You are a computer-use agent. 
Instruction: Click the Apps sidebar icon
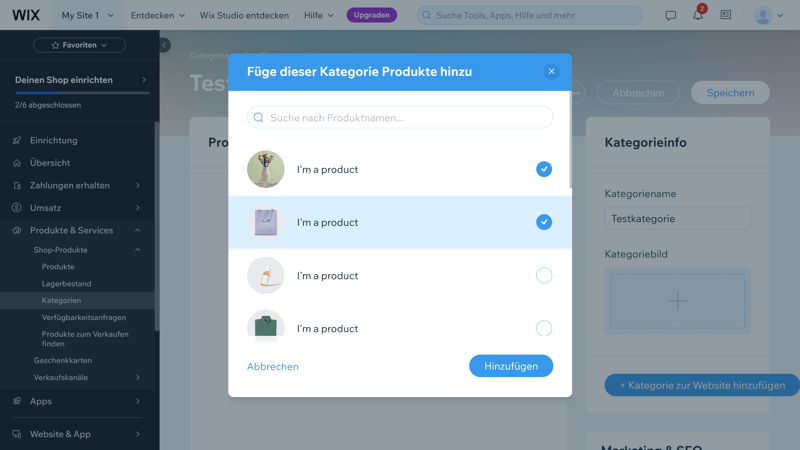(x=17, y=401)
